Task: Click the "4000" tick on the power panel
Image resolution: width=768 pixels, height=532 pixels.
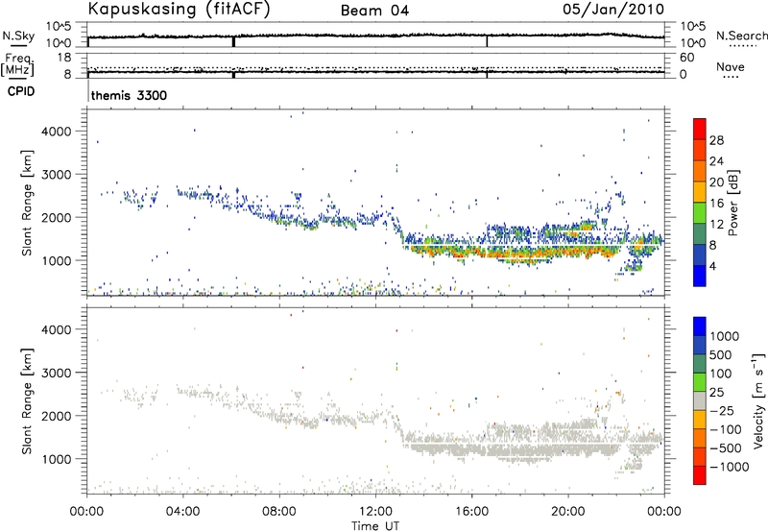Action: [x=56, y=132]
